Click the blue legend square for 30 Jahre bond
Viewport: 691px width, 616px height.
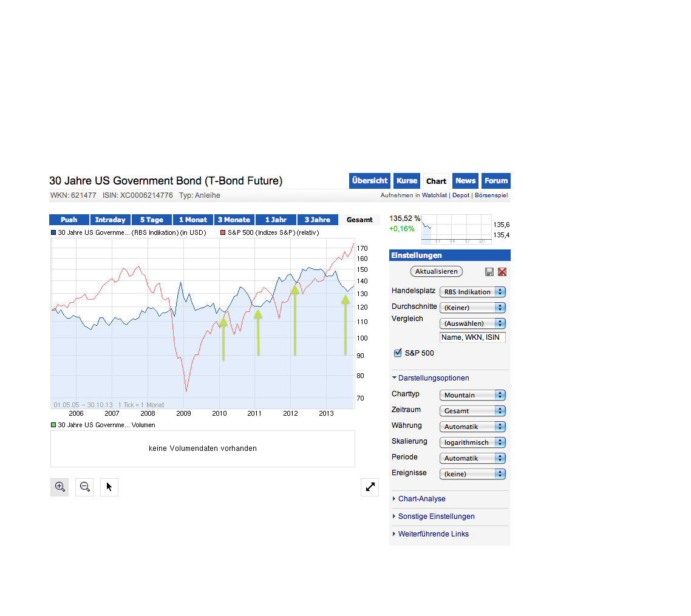(x=54, y=232)
